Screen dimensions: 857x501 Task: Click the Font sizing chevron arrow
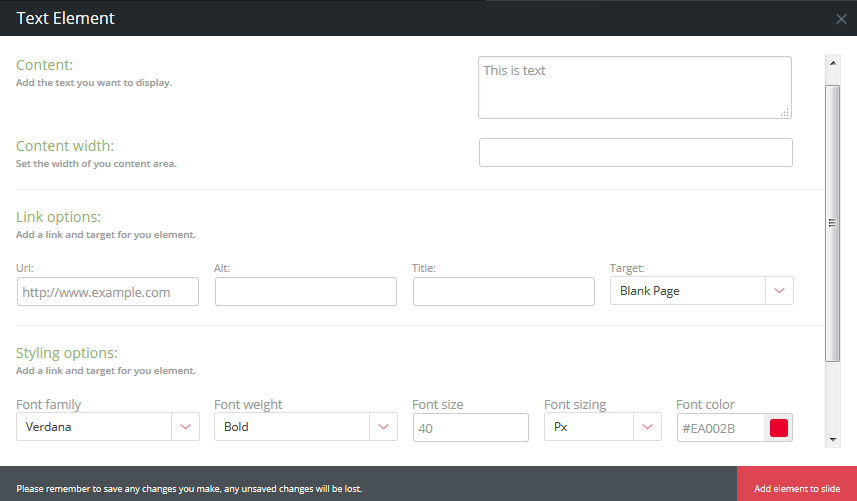pos(648,427)
